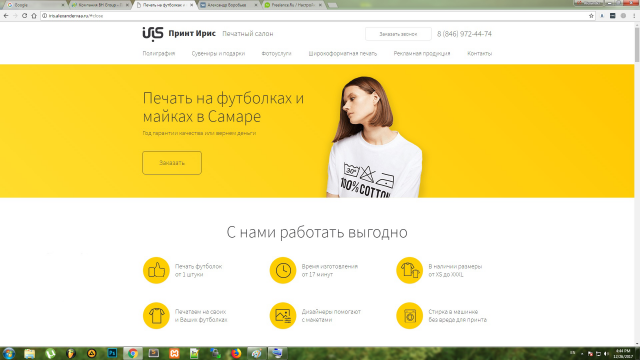The height and width of the screenshot is (360, 640).
Task: Open the Контакты menu item
Action: pos(479,53)
